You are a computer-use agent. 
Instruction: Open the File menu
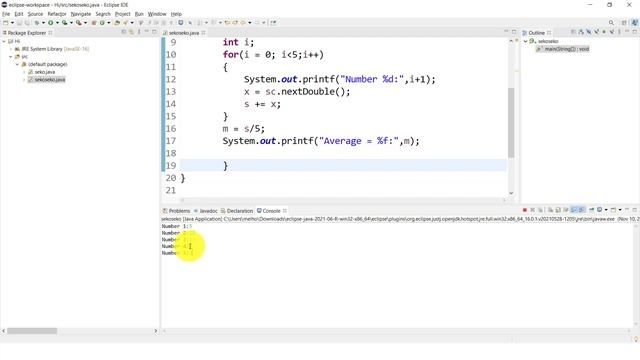point(6,14)
